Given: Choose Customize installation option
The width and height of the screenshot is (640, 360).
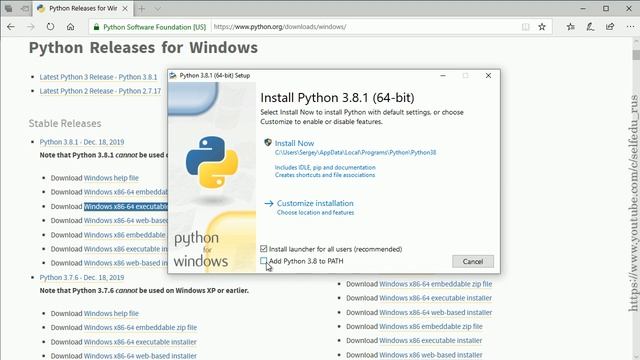Looking at the screenshot, I should [315, 203].
